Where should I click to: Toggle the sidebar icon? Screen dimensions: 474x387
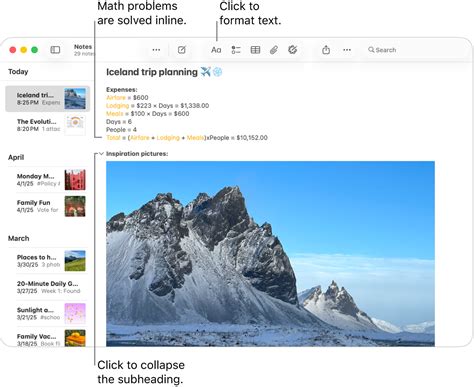(55, 50)
